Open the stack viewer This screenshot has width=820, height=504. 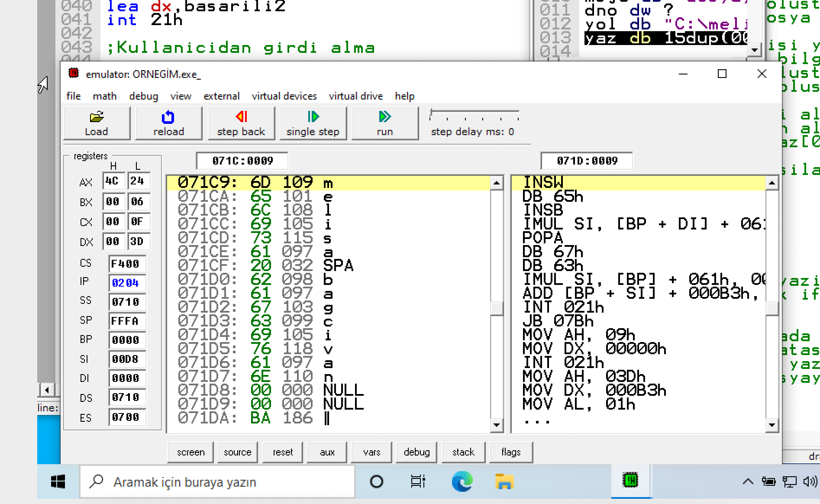coord(463,452)
